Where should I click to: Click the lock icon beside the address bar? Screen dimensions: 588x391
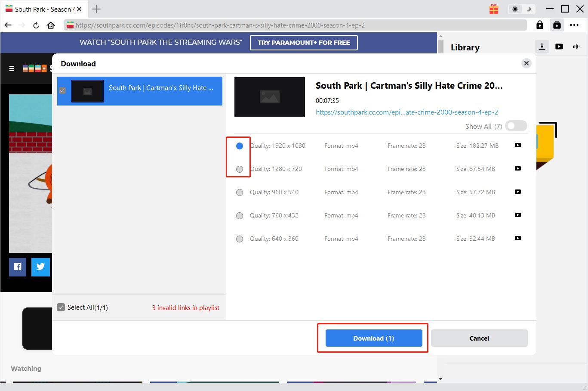point(540,25)
